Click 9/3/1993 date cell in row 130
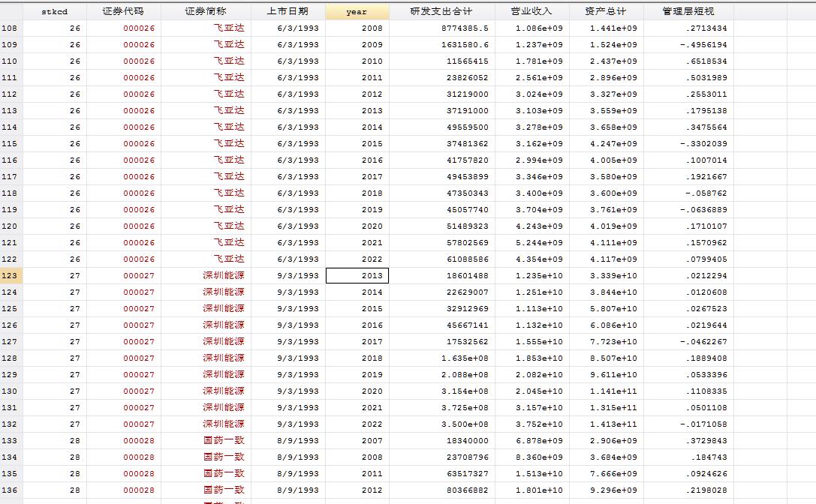This screenshot has height=504, width=816. coord(288,391)
